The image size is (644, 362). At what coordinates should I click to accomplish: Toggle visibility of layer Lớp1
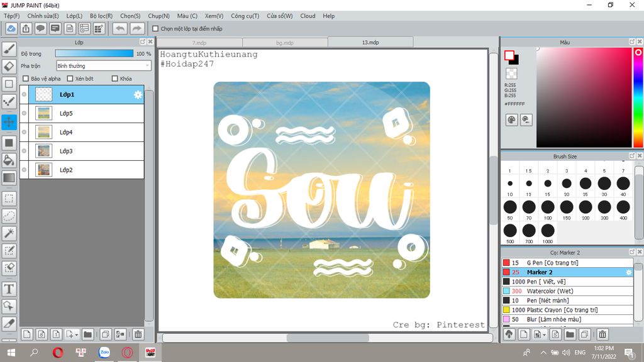tap(25, 94)
